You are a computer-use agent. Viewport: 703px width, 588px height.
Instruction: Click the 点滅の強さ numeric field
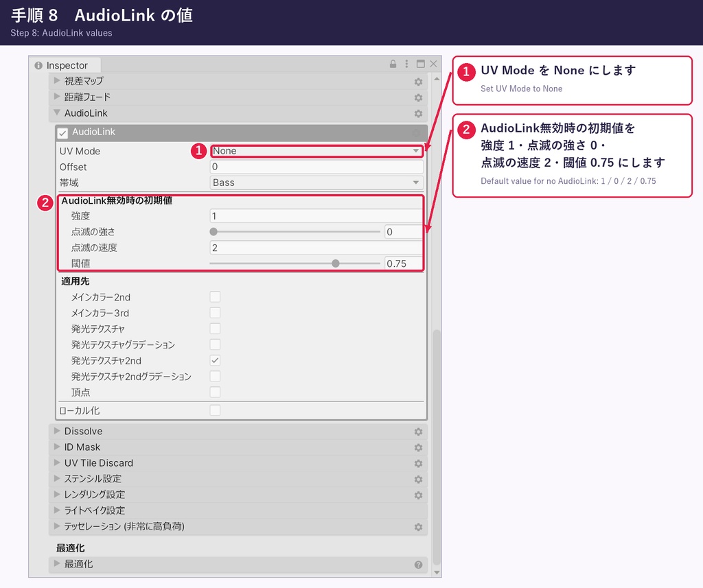(x=404, y=232)
